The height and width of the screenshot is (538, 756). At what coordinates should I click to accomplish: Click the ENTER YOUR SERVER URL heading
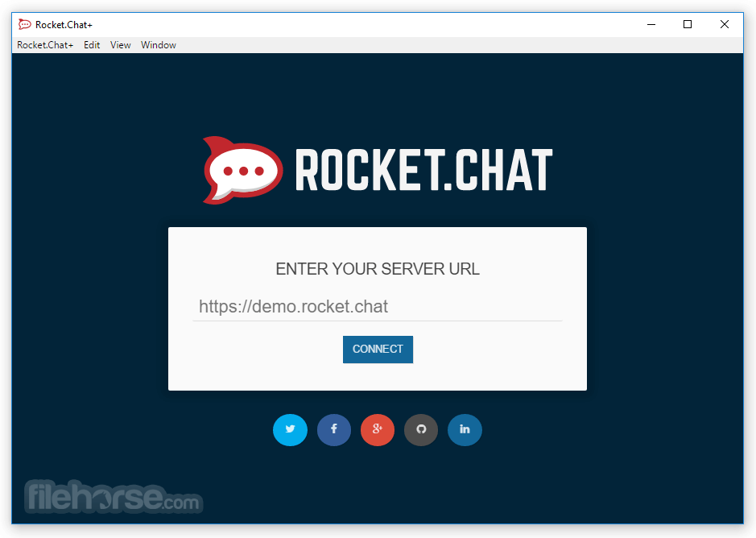click(378, 269)
